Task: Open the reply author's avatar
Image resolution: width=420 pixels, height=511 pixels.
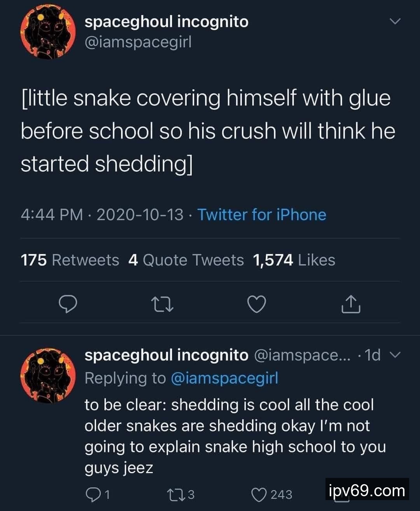Action: [x=47, y=375]
